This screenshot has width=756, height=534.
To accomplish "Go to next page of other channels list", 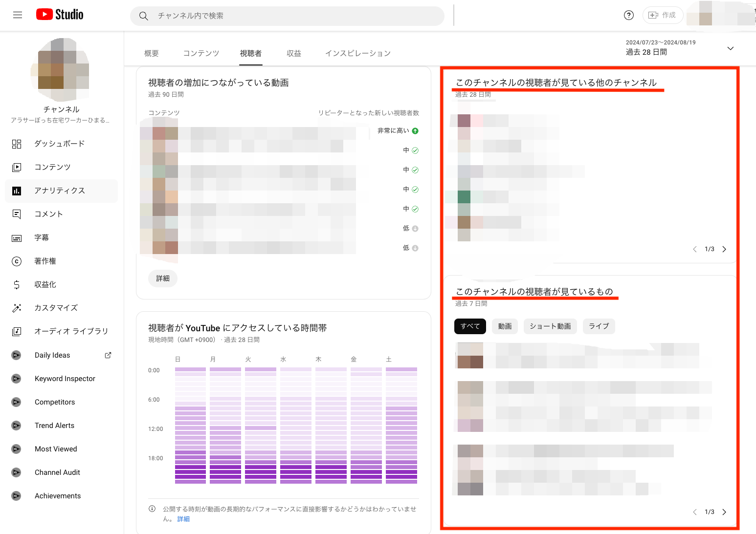I will (x=724, y=249).
